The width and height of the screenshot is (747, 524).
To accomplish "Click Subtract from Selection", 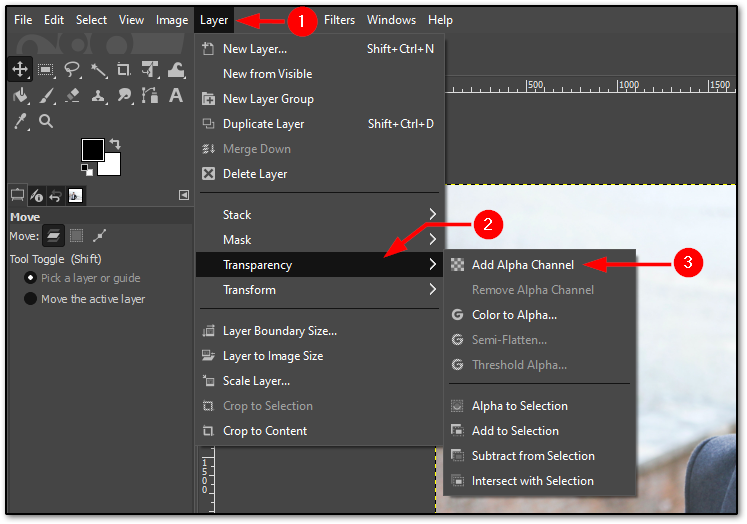I will (x=540, y=455).
